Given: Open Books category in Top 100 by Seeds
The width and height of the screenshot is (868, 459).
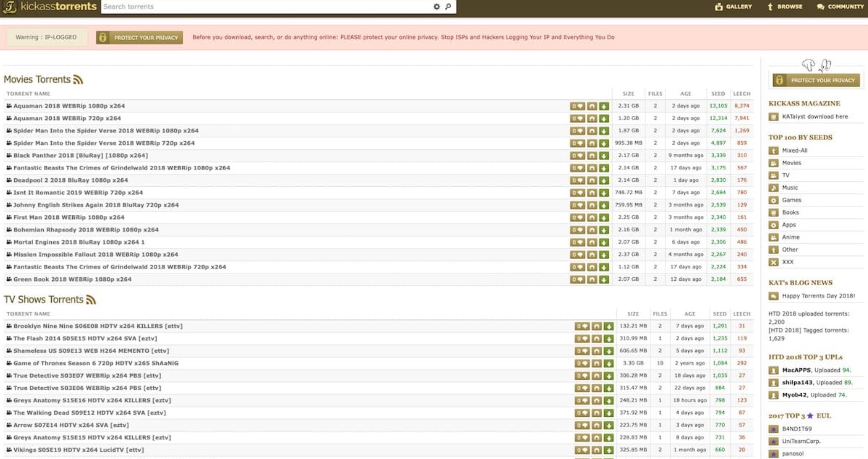Looking at the screenshot, I should click(790, 212).
